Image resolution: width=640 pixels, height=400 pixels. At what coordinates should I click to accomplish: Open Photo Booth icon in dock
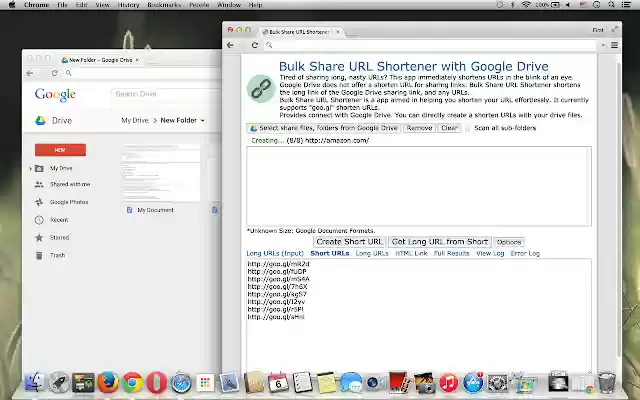pyautogui.click(x=400, y=382)
